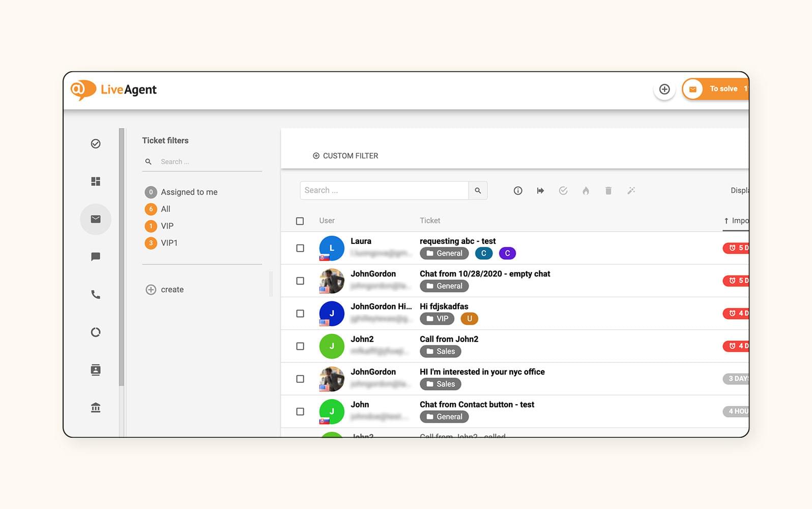Click the 3 DAYS badge on nyc office ticket

tap(736, 379)
